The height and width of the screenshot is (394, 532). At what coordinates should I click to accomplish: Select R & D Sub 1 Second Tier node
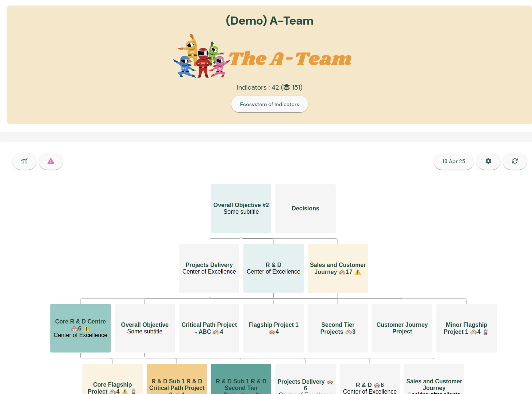coord(241,379)
